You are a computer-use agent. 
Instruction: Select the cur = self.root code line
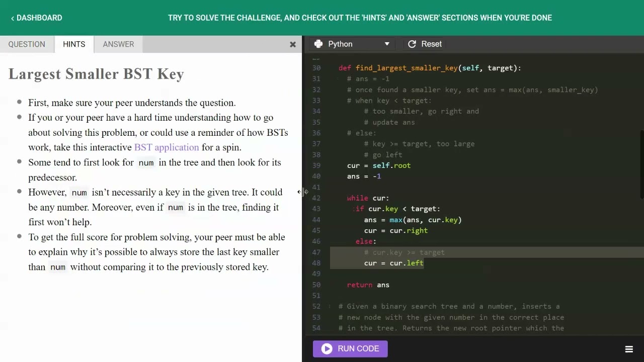point(378,165)
